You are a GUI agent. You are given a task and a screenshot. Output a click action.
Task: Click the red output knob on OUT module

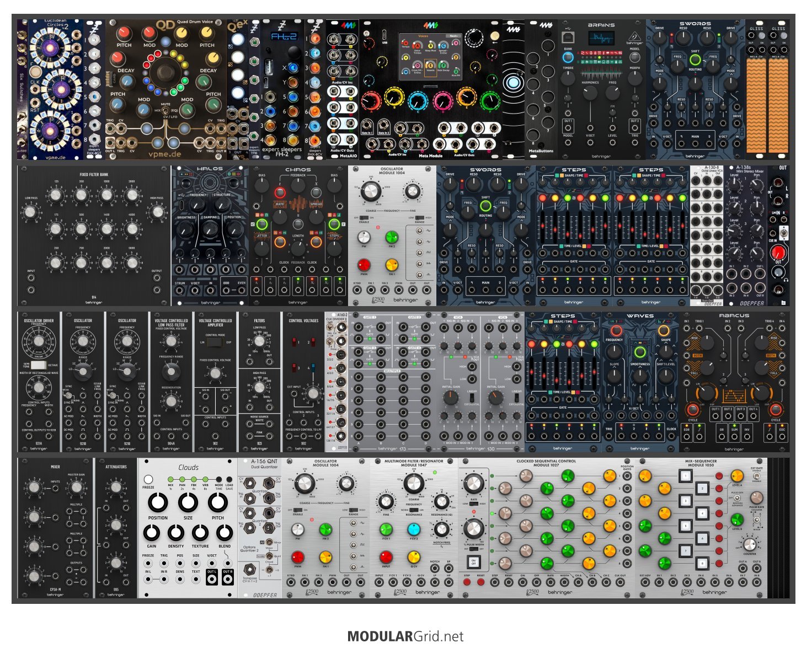pyautogui.click(x=778, y=253)
